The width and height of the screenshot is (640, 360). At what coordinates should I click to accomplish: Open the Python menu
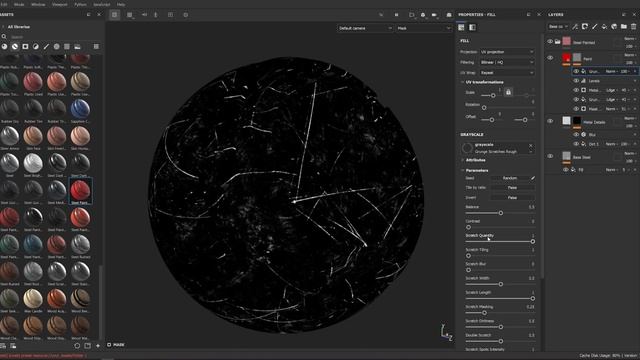coord(80,4)
